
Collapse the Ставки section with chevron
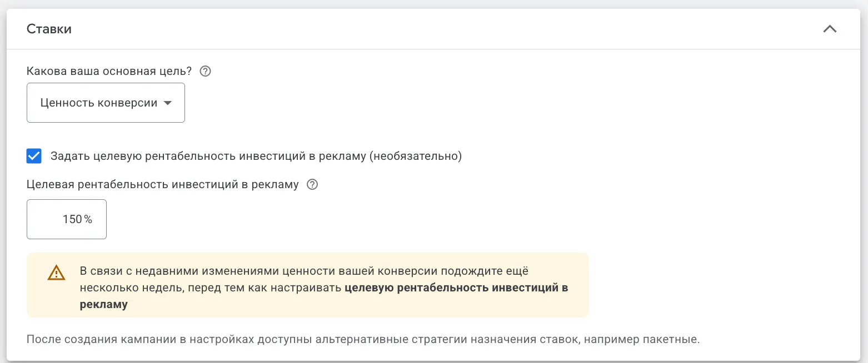(830, 29)
